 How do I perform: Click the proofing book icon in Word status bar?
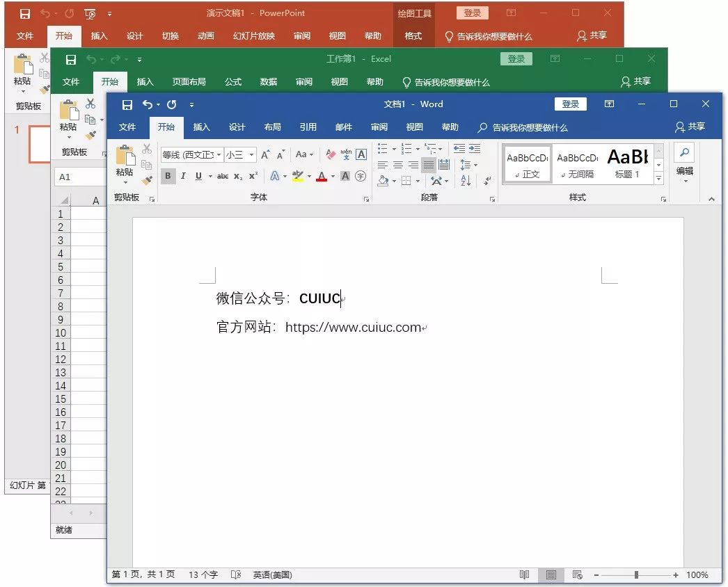[236, 574]
